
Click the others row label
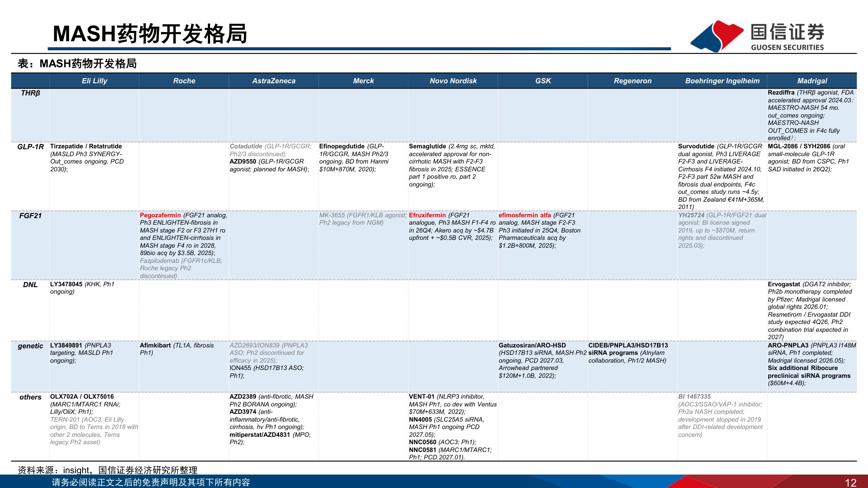click(30, 397)
